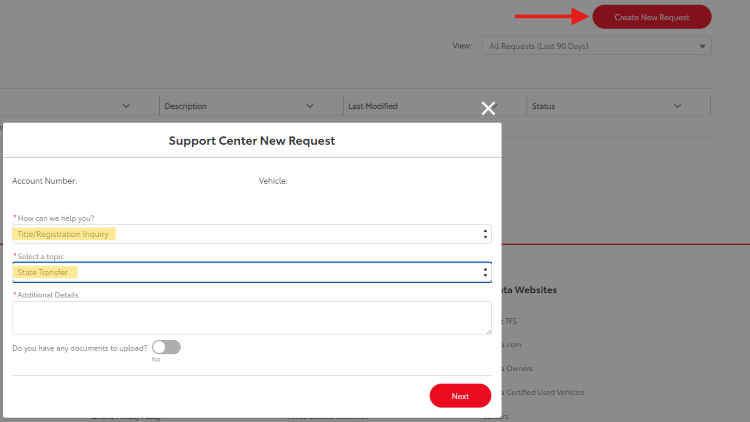Click the chevron left of Description column
The width and height of the screenshot is (750, 422).
(x=126, y=106)
